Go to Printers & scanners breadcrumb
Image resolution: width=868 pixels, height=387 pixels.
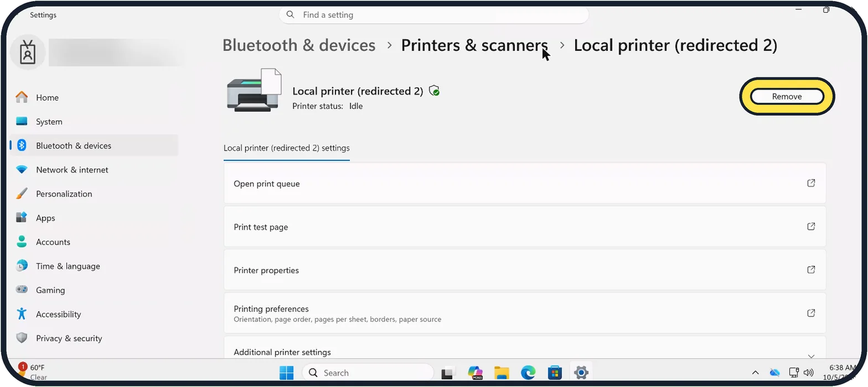[x=474, y=45]
